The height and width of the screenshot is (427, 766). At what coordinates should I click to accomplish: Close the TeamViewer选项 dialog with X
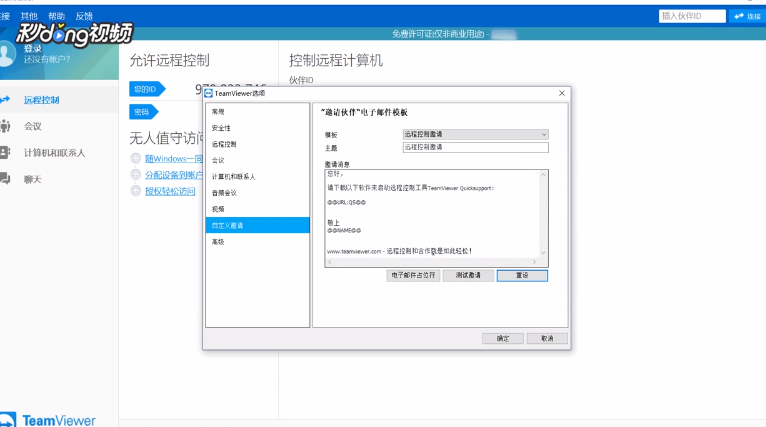pos(562,93)
